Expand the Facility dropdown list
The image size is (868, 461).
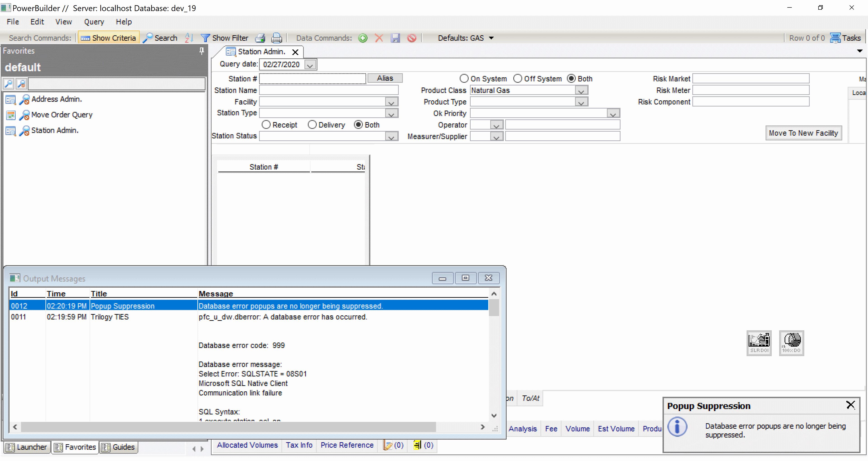pyautogui.click(x=391, y=102)
